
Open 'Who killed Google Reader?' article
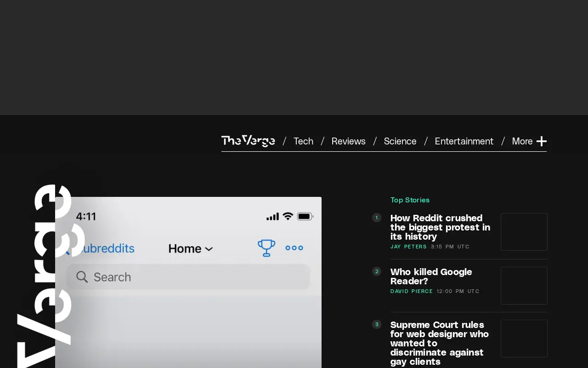tap(431, 276)
